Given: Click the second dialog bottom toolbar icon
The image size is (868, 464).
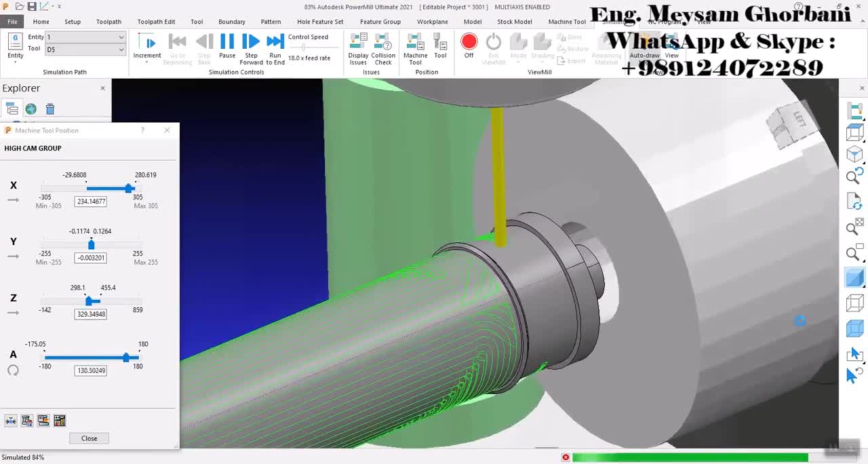Looking at the screenshot, I should 27,421.
